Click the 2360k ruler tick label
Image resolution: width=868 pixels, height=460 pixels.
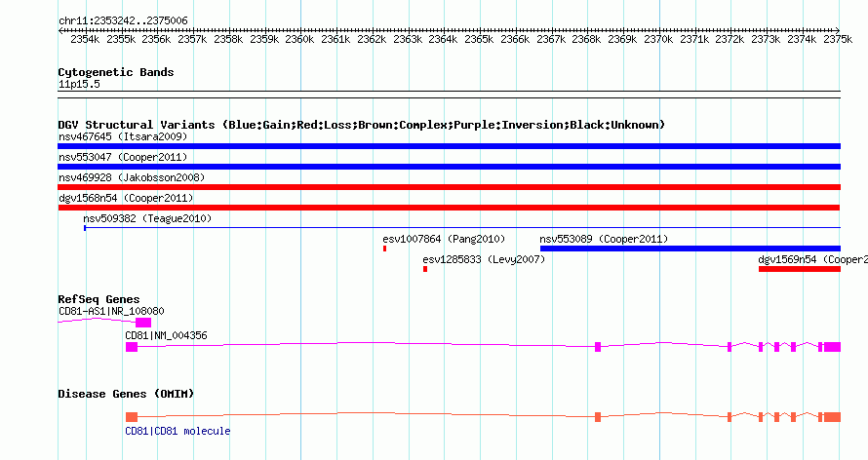coord(300,39)
